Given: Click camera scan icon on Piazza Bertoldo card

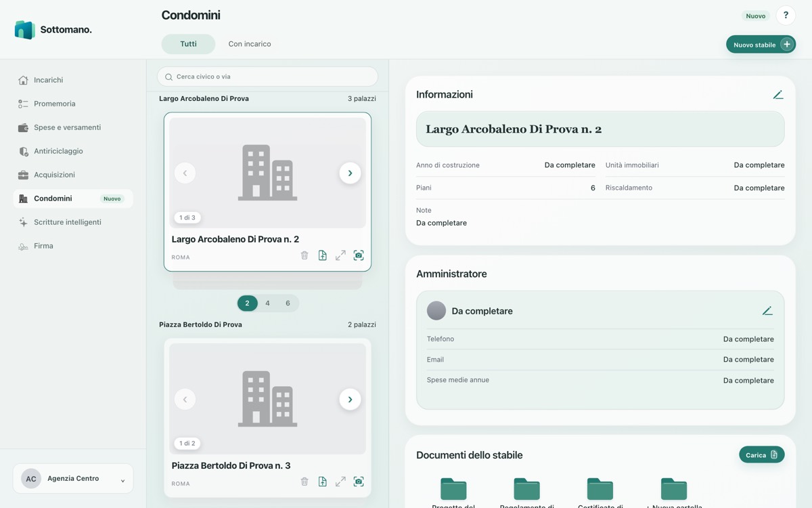Looking at the screenshot, I should pyautogui.click(x=359, y=482).
